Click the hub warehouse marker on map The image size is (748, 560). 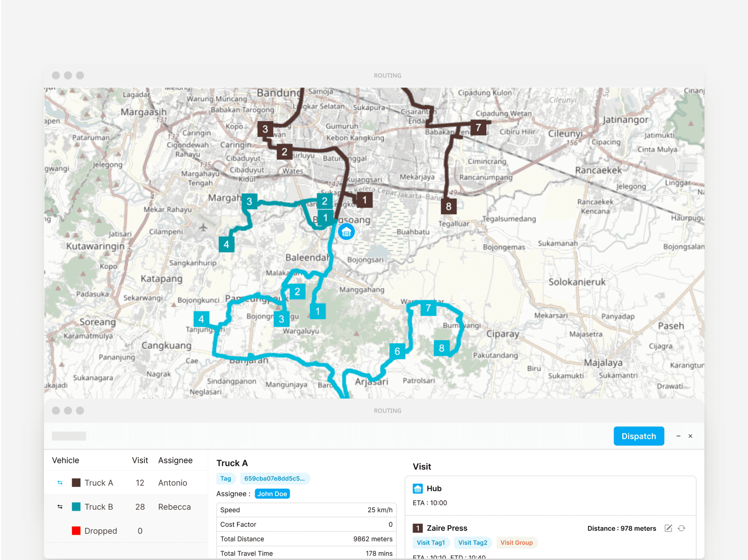346,232
